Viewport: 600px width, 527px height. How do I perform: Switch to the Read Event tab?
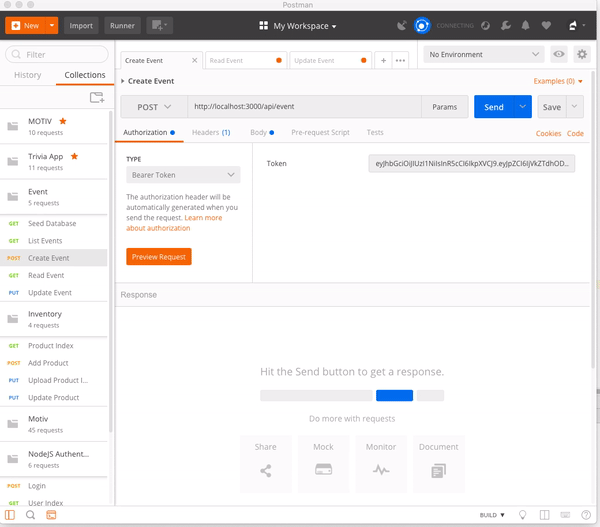(246, 60)
